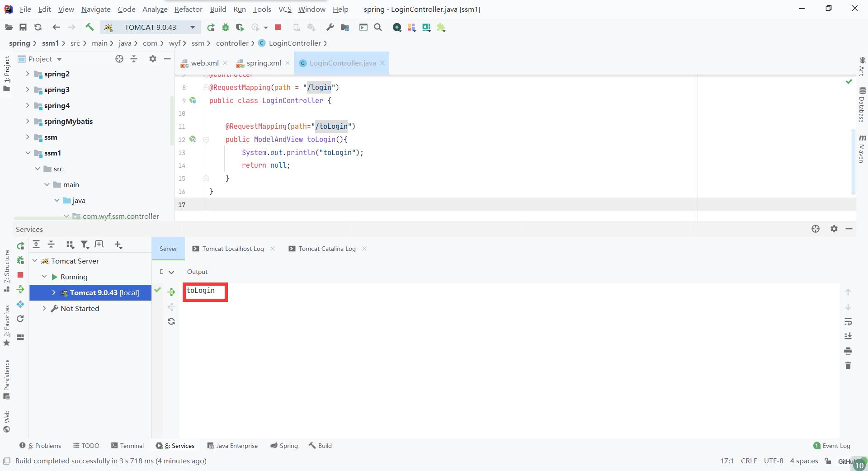Open the Terminal tool window button
Viewport: 868px width, 471px height.
coord(127,446)
